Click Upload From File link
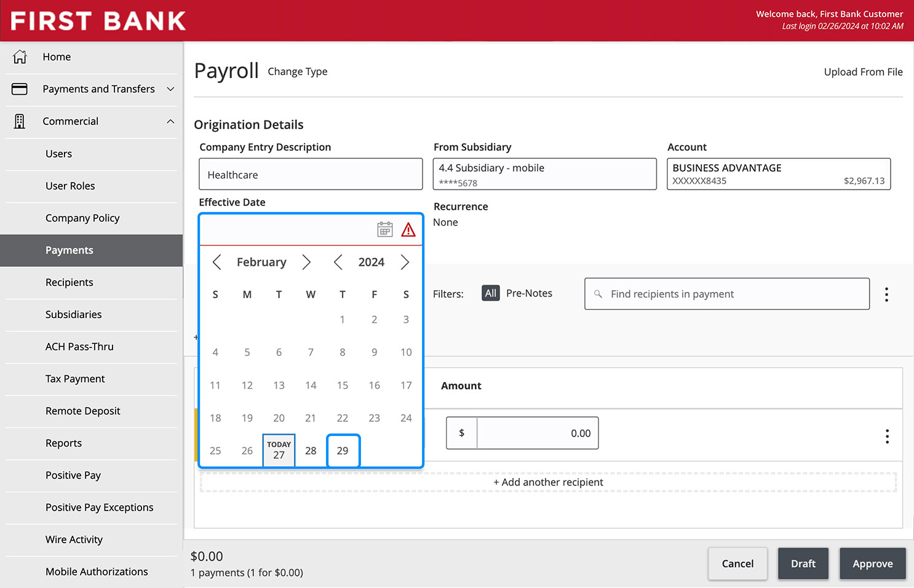 (864, 72)
